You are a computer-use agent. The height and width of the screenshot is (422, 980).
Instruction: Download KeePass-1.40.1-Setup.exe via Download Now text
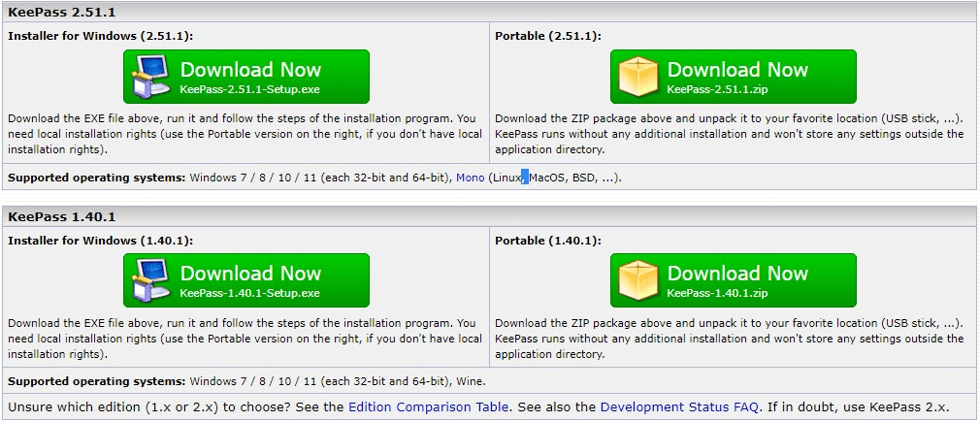coord(250,274)
